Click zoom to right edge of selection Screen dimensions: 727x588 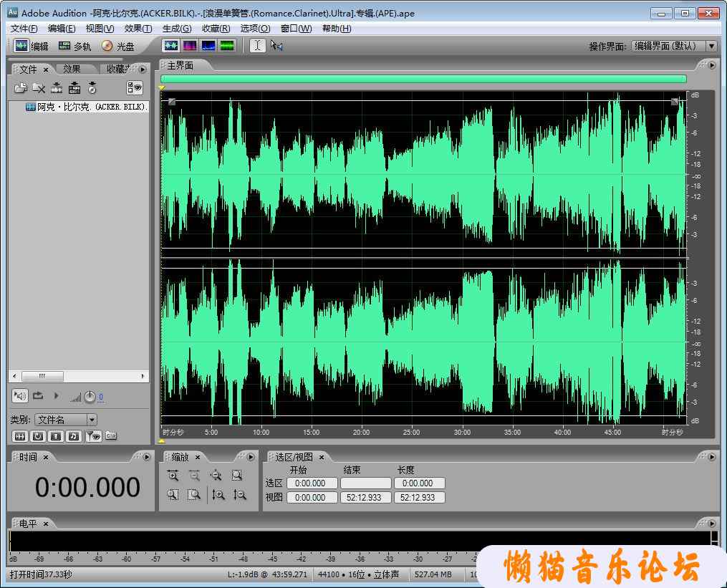(194, 495)
